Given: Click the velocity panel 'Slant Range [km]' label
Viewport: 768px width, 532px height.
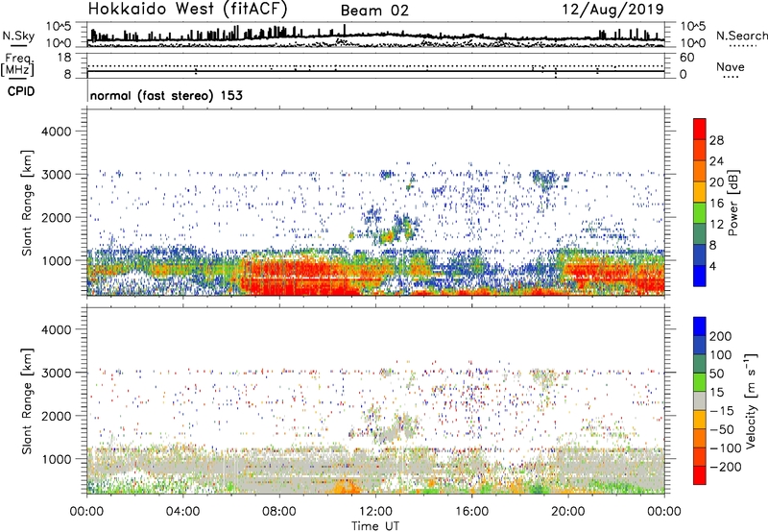Looking at the screenshot, I should click(27, 401).
